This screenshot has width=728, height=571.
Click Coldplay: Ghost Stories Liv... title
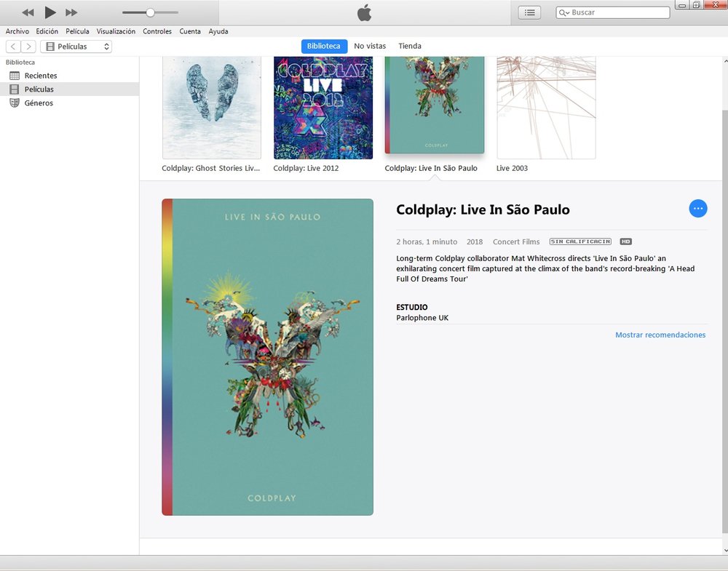(211, 168)
